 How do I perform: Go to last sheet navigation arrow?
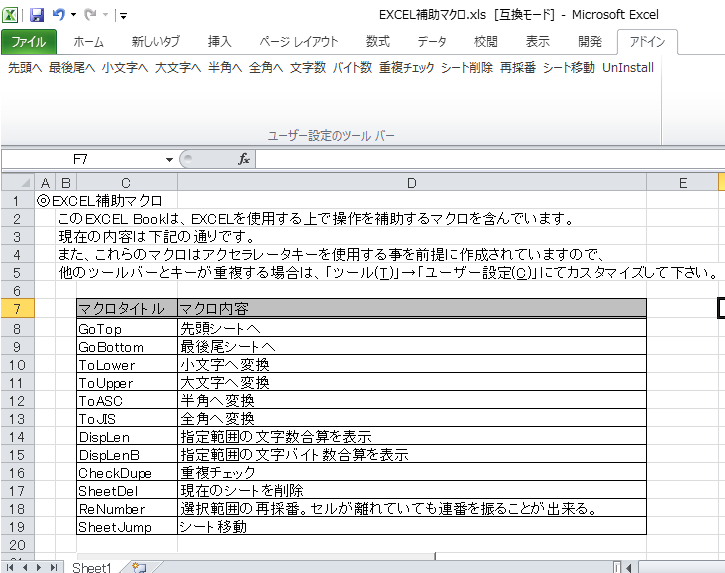tap(54, 567)
